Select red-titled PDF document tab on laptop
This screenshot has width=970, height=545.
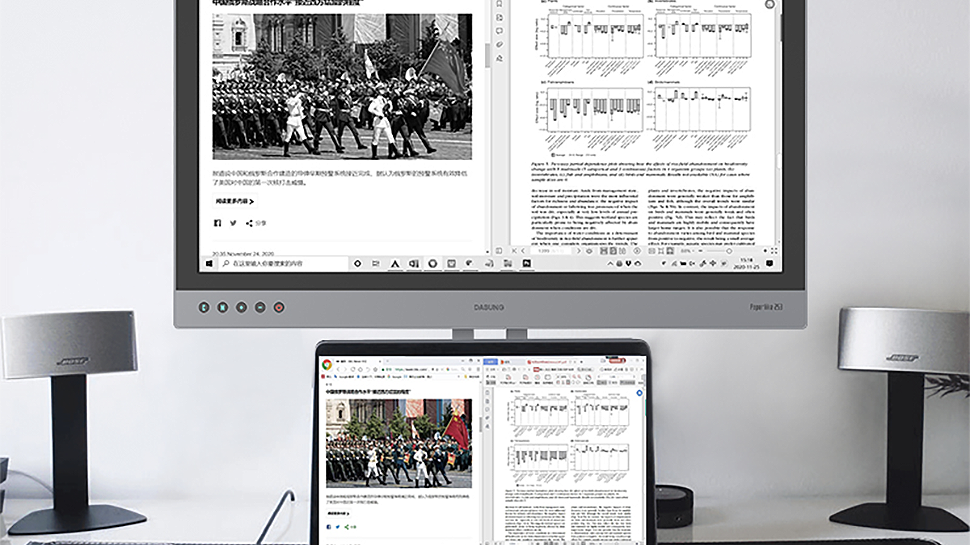coord(551,361)
